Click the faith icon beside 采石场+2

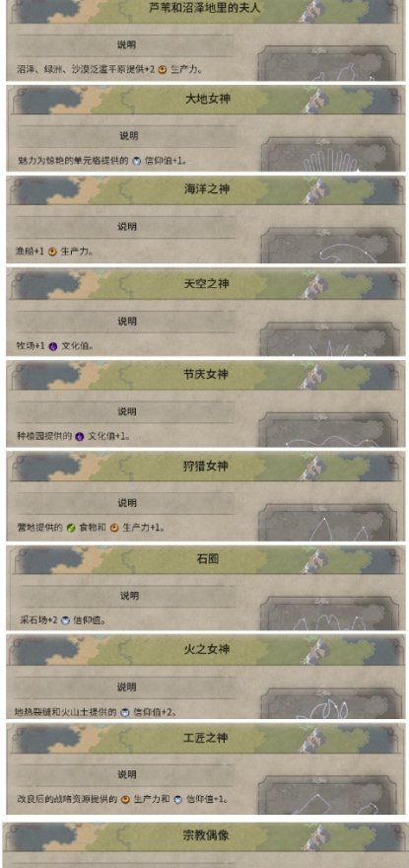(x=65, y=620)
